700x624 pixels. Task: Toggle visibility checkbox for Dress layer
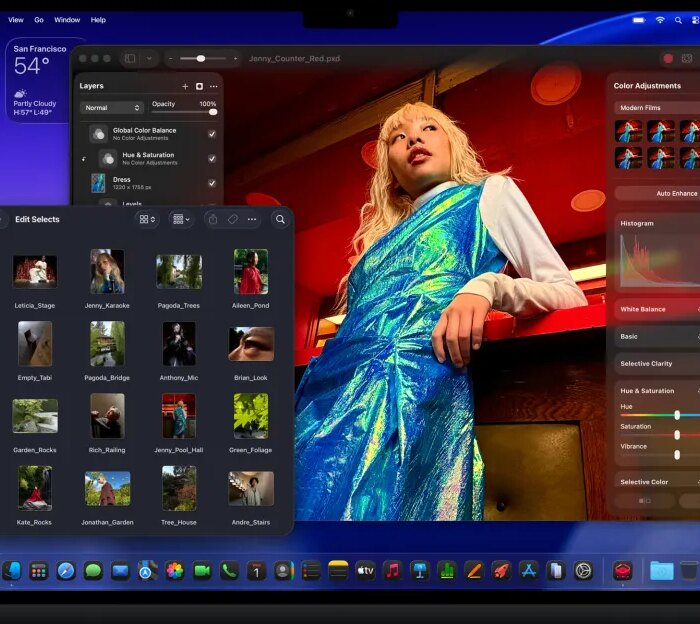[x=212, y=183]
